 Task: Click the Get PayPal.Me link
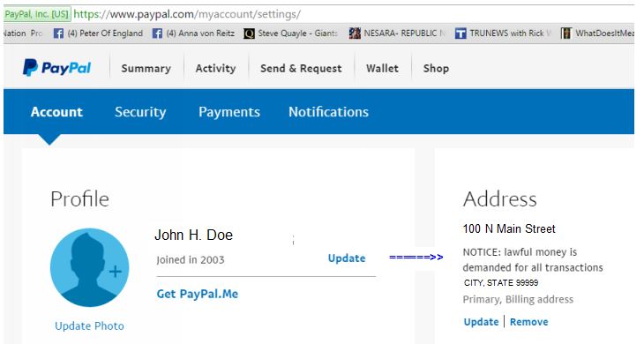click(198, 294)
